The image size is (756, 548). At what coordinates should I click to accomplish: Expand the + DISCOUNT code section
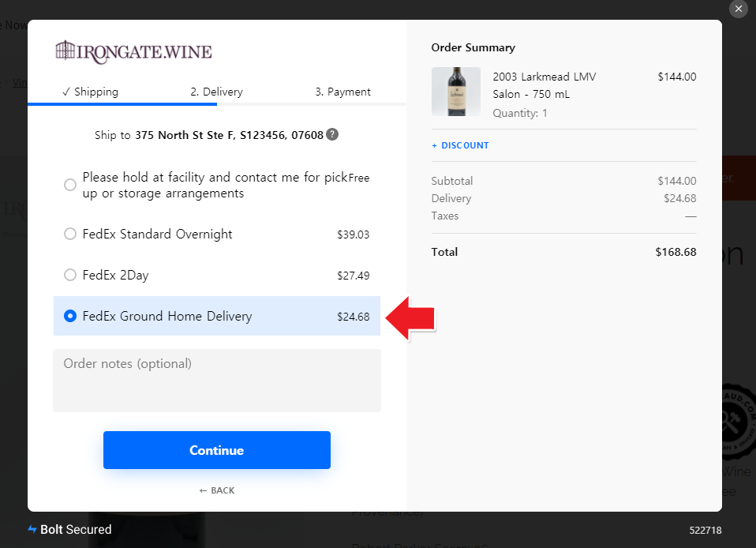click(x=460, y=145)
